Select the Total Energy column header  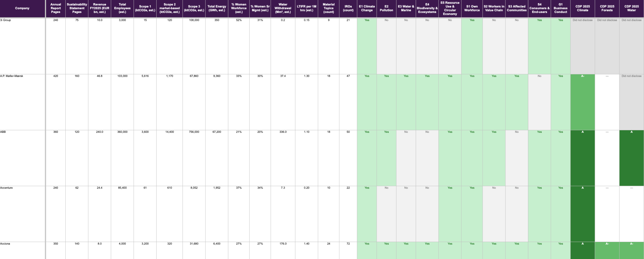[217, 8]
